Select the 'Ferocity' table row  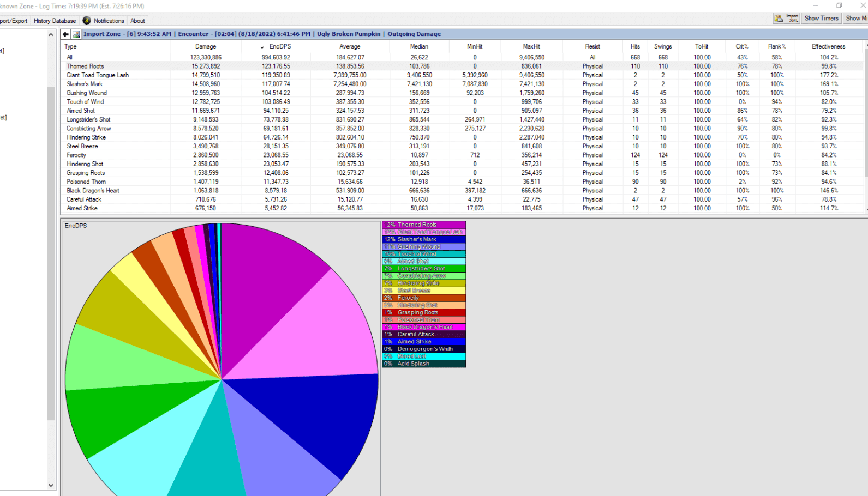coord(463,155)
